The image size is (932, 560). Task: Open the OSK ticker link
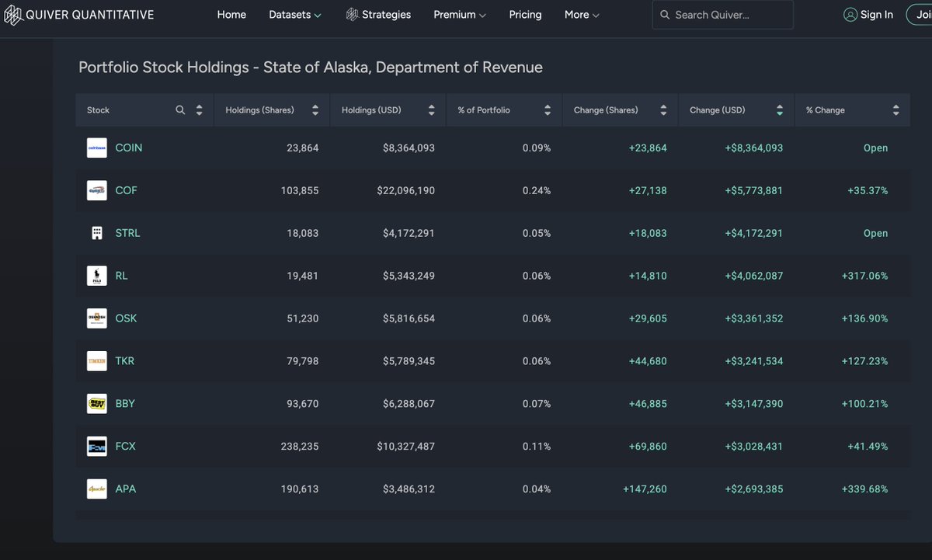point(126,318)
